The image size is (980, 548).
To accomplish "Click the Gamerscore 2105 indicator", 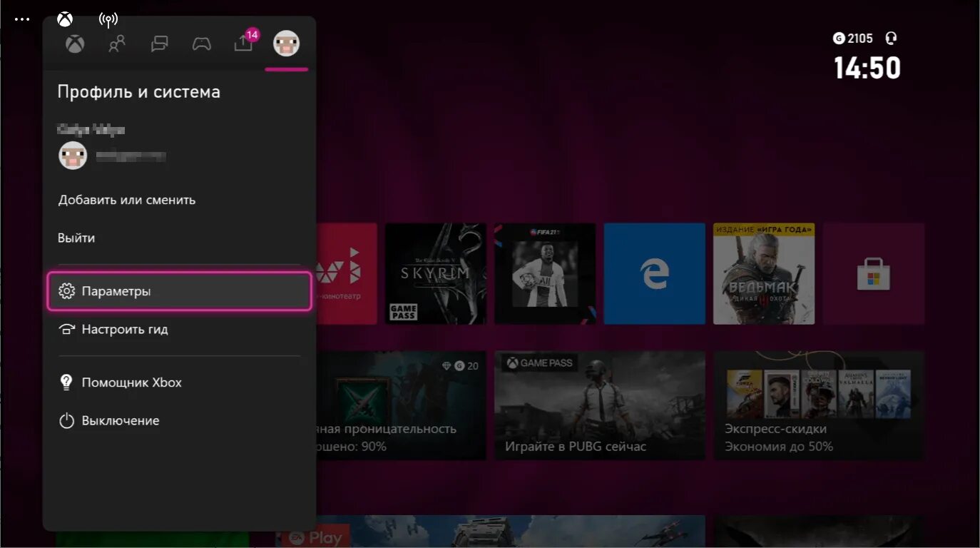I will tap(853, 39).
